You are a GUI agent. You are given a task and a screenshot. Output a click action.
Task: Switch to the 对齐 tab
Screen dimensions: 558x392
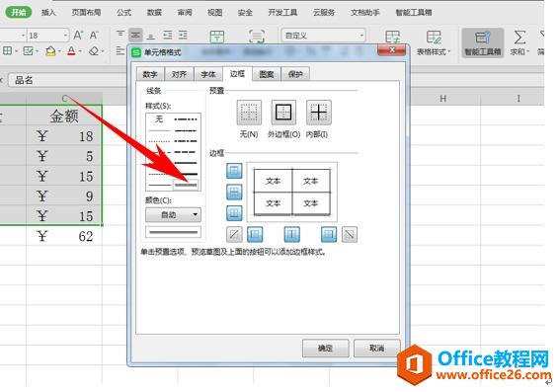[179, 74]
